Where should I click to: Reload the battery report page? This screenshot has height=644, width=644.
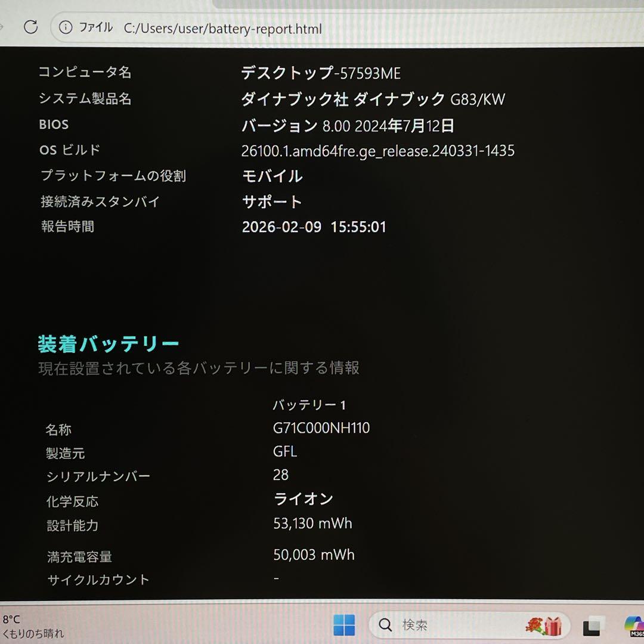31,27
